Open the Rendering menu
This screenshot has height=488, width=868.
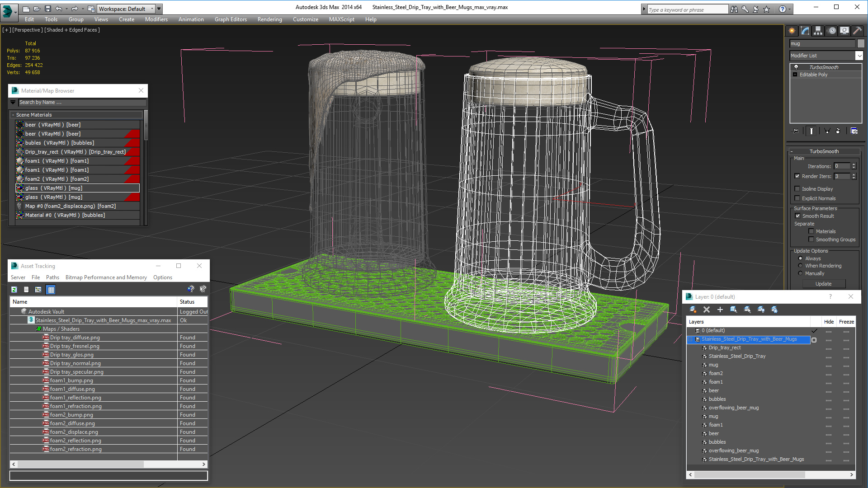point(269,19)
